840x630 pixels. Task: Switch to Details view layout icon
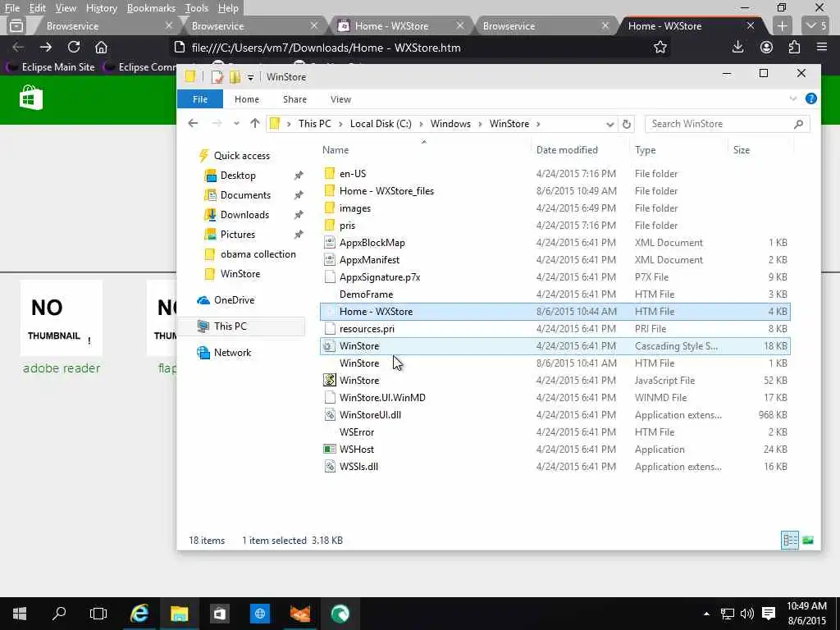point(790,540)
